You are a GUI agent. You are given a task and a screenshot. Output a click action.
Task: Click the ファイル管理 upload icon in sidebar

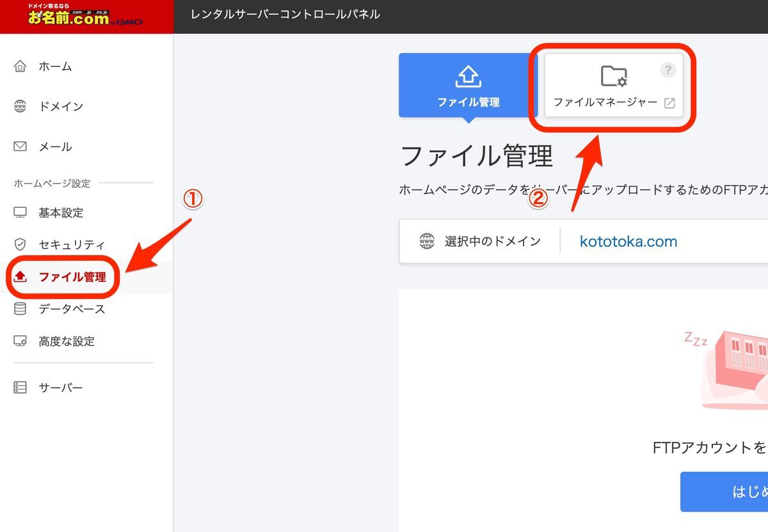click(x=20, y=277)
